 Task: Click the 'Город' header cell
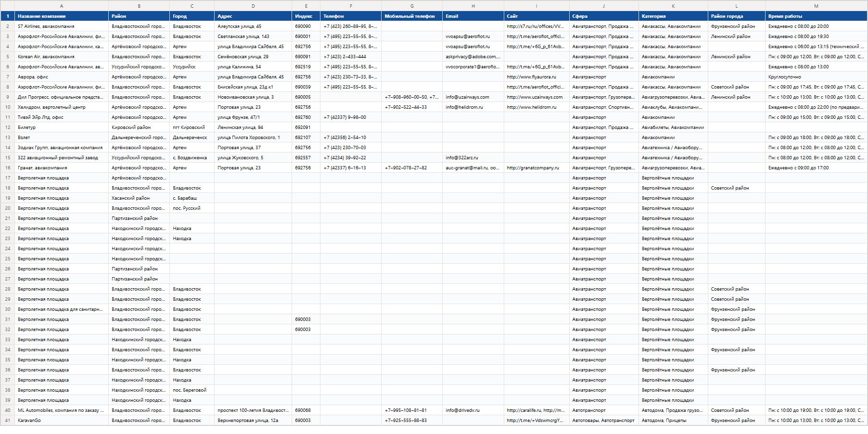pos(192,16)
